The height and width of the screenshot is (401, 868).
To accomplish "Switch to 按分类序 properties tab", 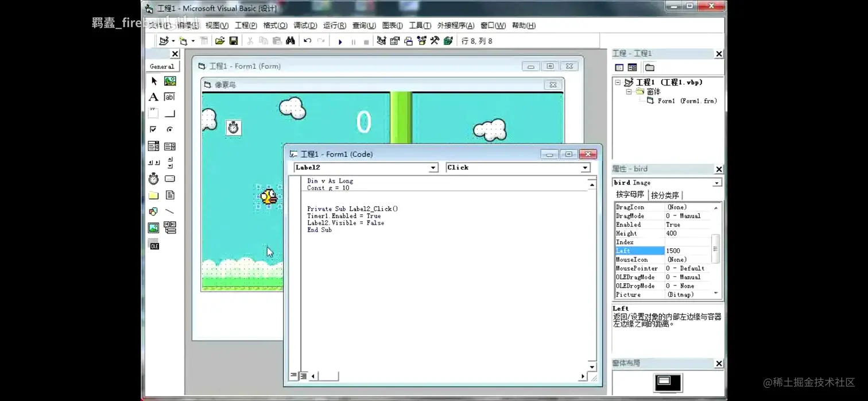I will pyautogui.click(x=665, y=195).
